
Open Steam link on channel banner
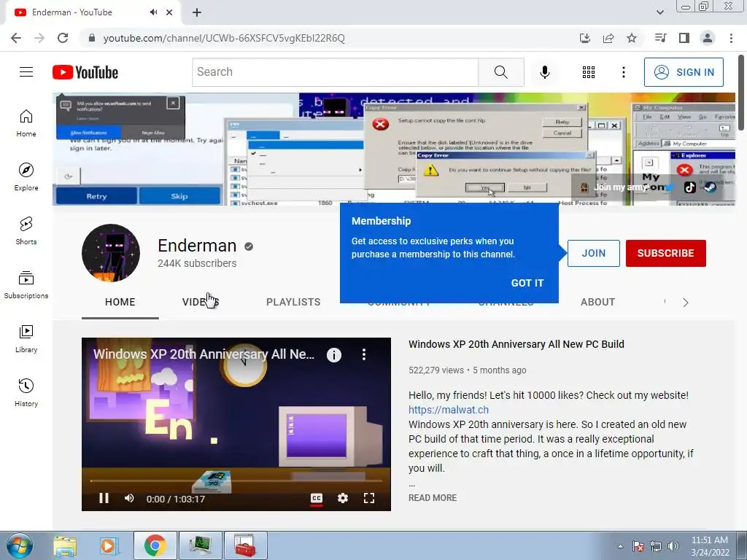(710, 187)
